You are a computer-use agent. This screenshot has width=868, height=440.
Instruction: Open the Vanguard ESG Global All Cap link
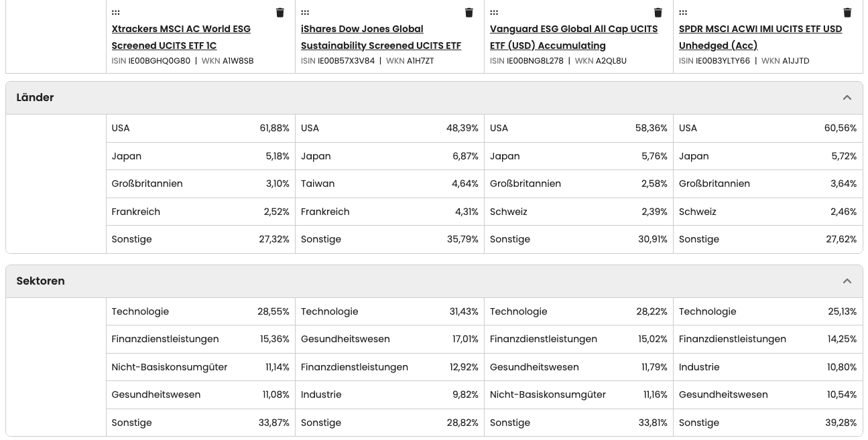click(x=574, y=37)
